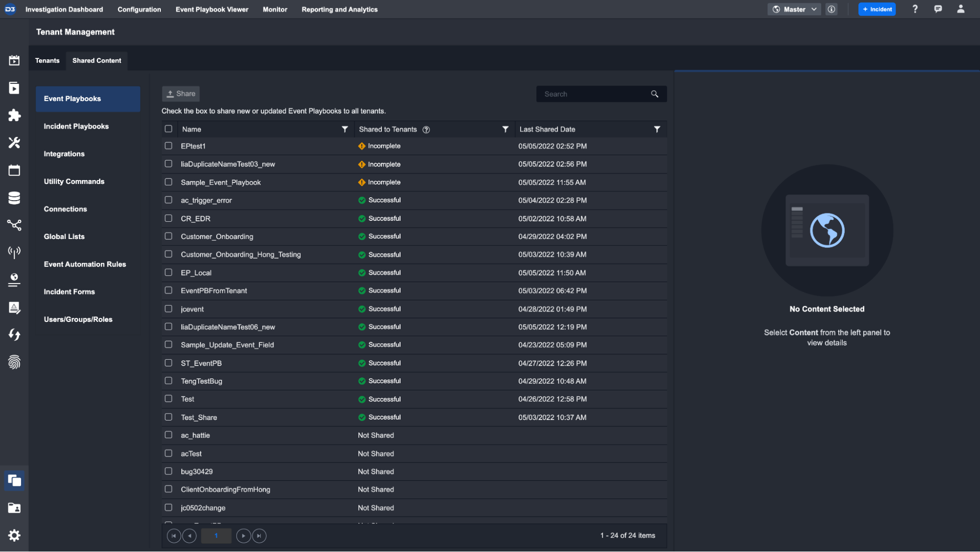Filter the Last Shared Date column

click(x=657, y=130)
